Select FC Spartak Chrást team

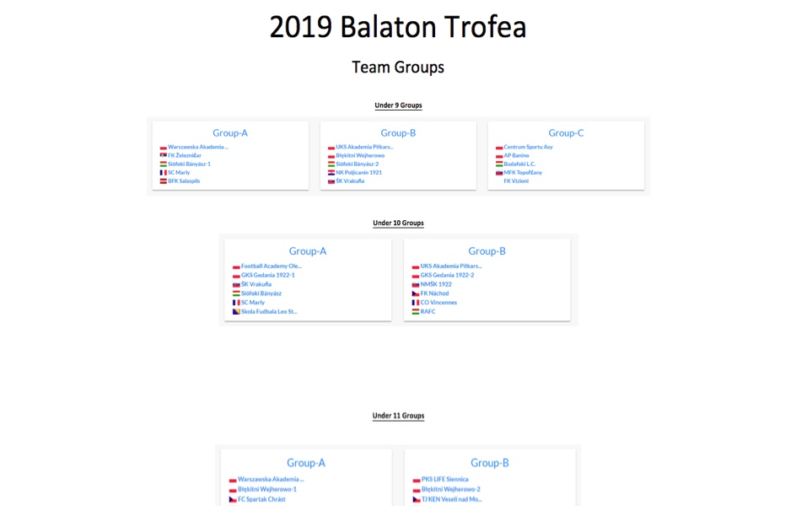tap(261, 499)
